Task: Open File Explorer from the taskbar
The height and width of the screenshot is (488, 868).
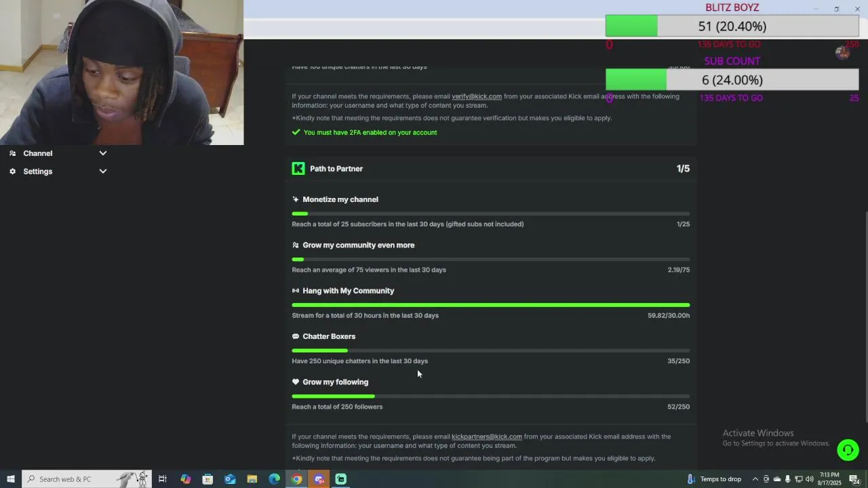Action: (252, 479)
